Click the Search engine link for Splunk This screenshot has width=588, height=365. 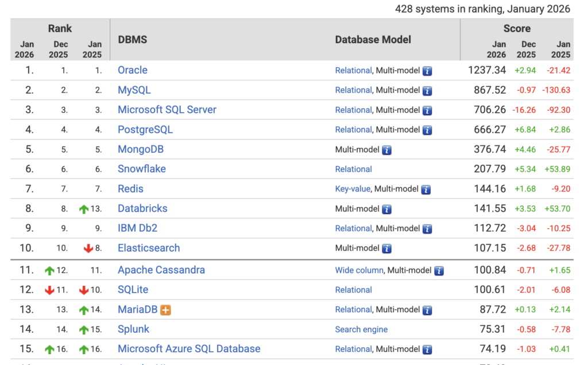(x=361, y=329)
